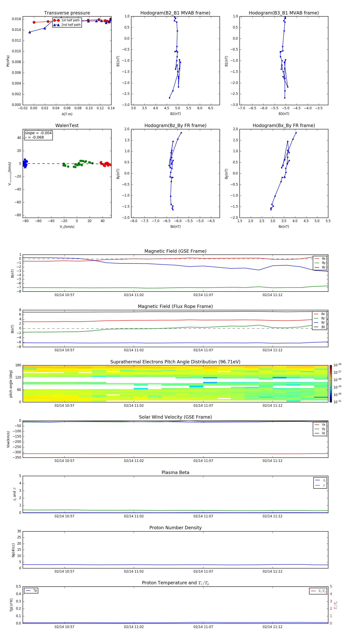Click the red data cluster in WalenTest
Viewport: 351px width, 644px height.
point(106,164)
